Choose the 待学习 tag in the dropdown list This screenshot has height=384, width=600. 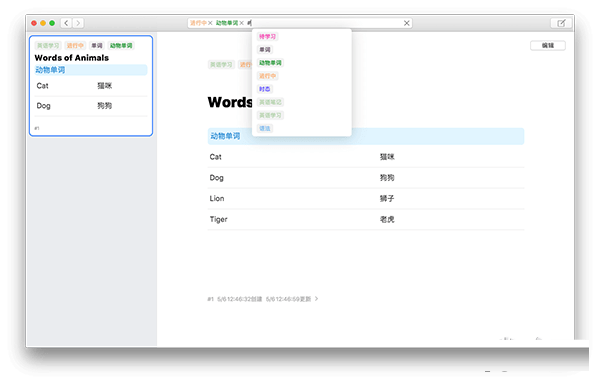coord(267,37)
